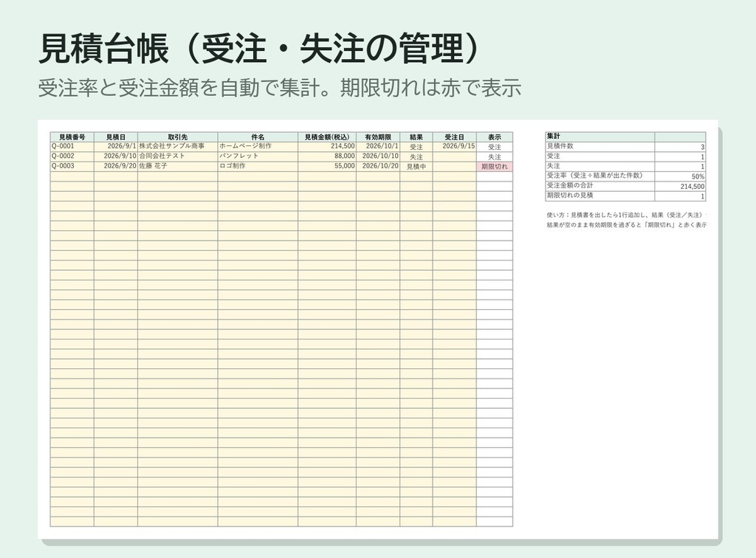
Task: Select パンフレット cell
Action: [258, 156]
